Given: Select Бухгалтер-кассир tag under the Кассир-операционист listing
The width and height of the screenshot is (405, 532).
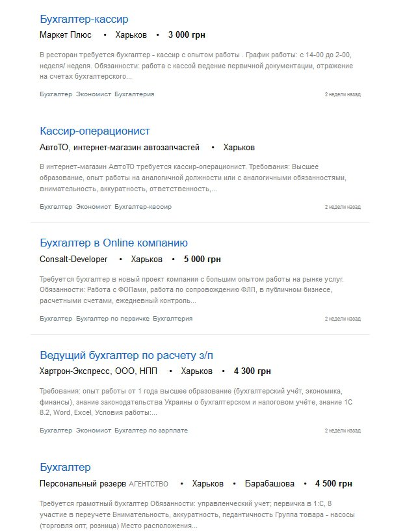Looking at the screenshot, I should tap(143, 207).
